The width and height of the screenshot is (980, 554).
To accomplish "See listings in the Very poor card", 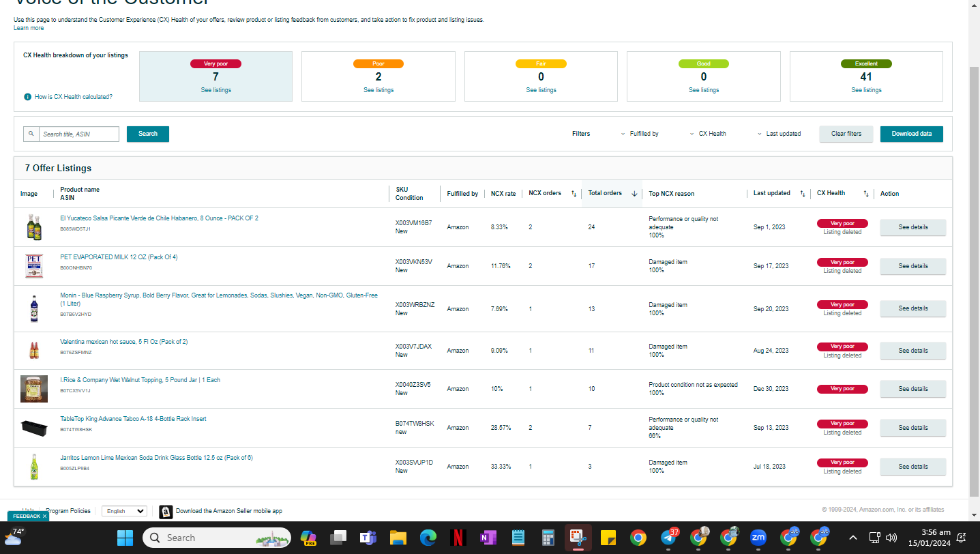I will pyautogui.click(x=216, y=90).
